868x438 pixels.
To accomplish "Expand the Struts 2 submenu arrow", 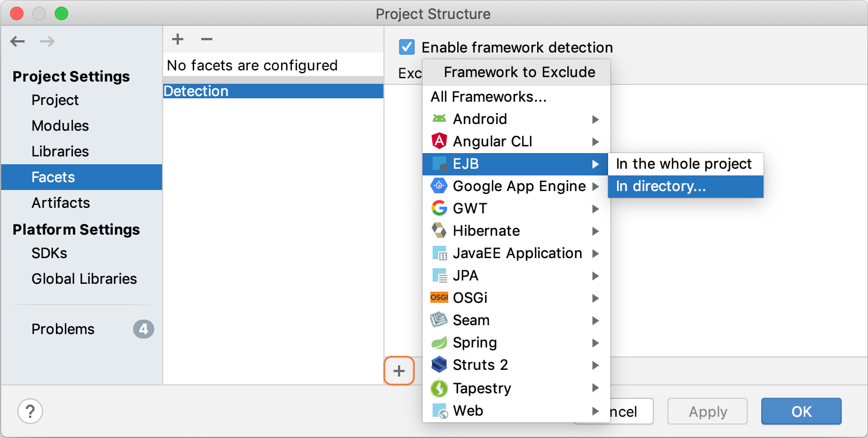I will 596,365.
